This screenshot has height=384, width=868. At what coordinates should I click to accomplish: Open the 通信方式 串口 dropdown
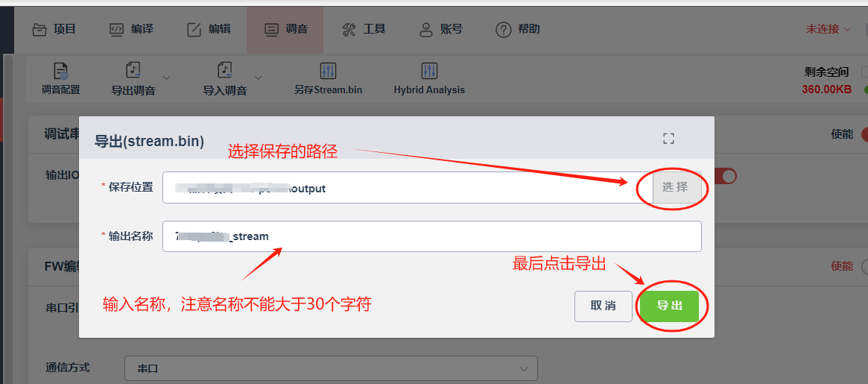pyautogui.click(x=331, y=368)
